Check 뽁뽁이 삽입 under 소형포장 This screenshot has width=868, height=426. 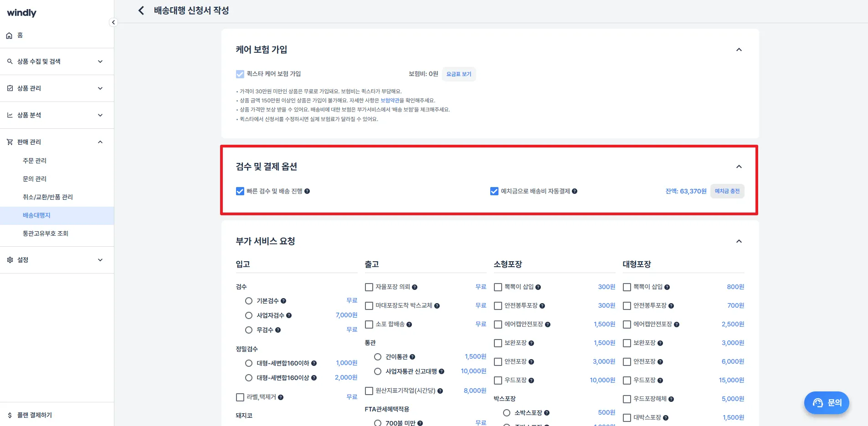click(498, 287)
